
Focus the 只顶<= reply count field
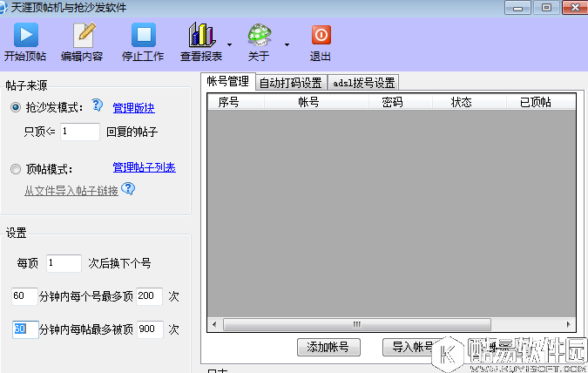pyautogui.click(x=80, y=132)
